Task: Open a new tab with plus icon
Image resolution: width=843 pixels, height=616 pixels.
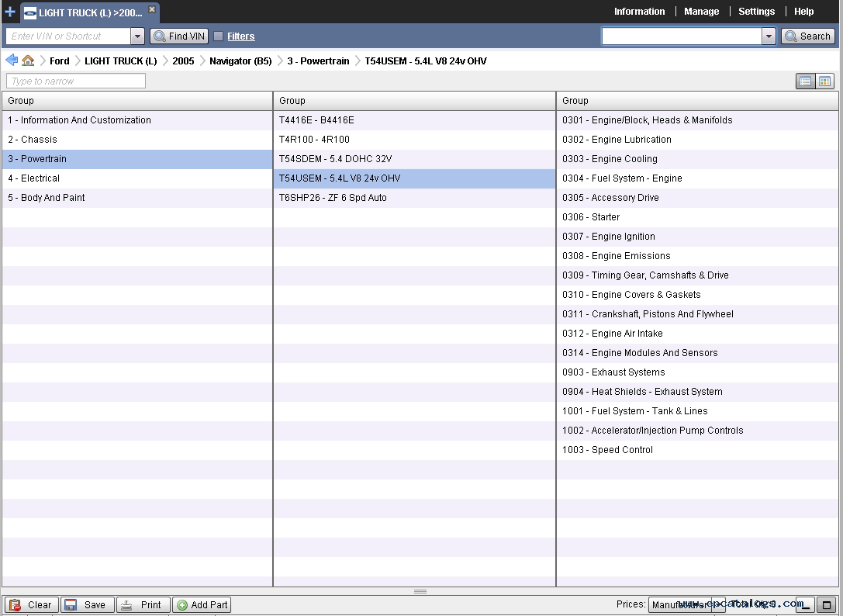Action: [9, 12]
